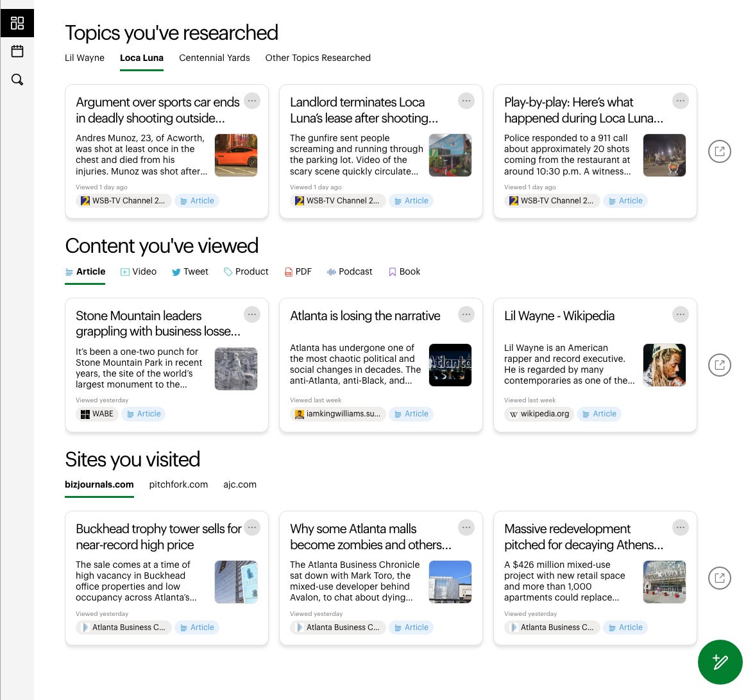755x700 pixels.
Task: Open Buckhead trophy tower sells article title
Action: (x=158, y=536)
